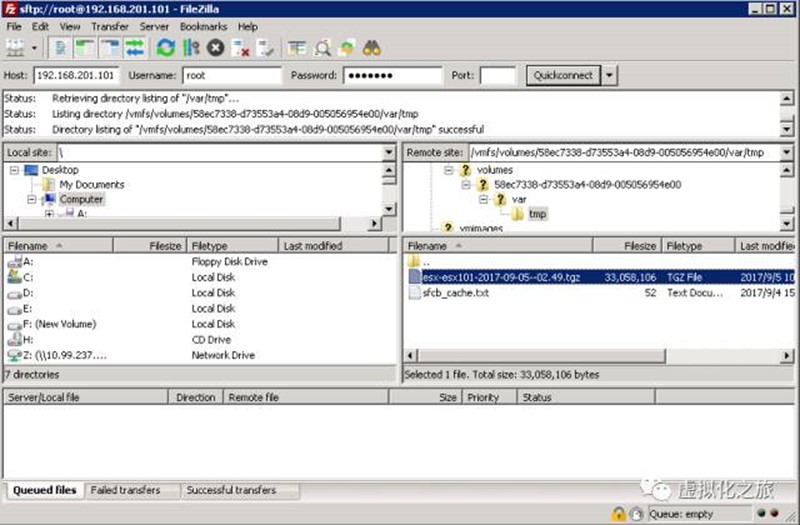Collapse the Desktop tree node
Screen dimensions: 800x525
tap(15, 170)
